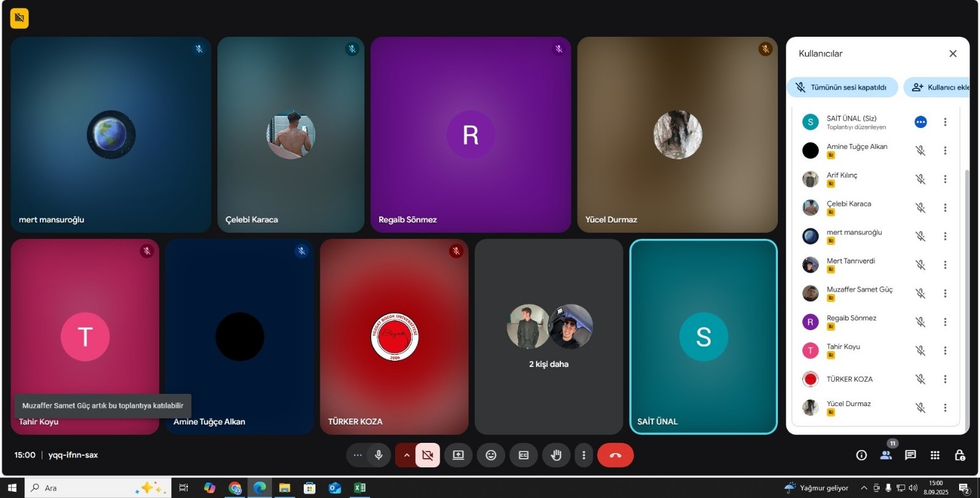Select the Regaib Sönmez video tile
Viewport: 980px width, 498px height.
coord(470,135)
